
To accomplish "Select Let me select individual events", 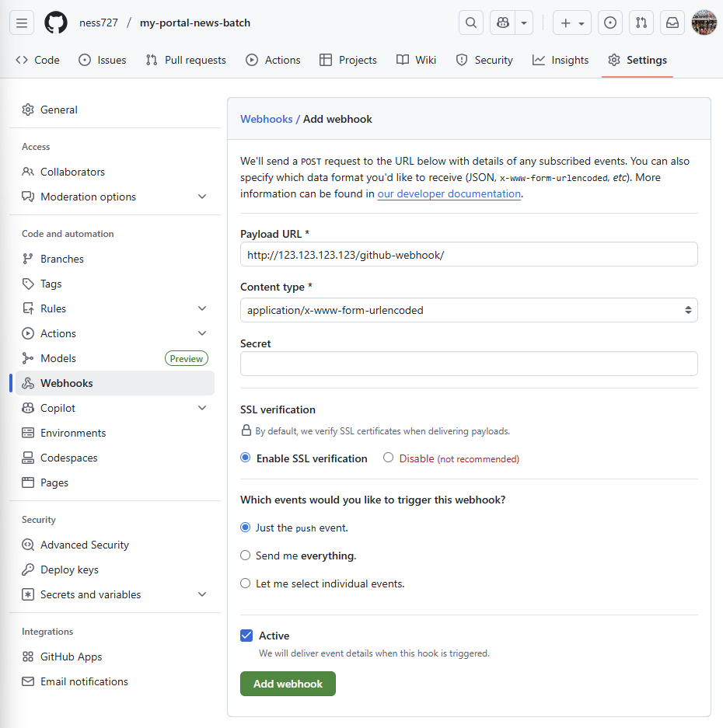I will point(246,583).
